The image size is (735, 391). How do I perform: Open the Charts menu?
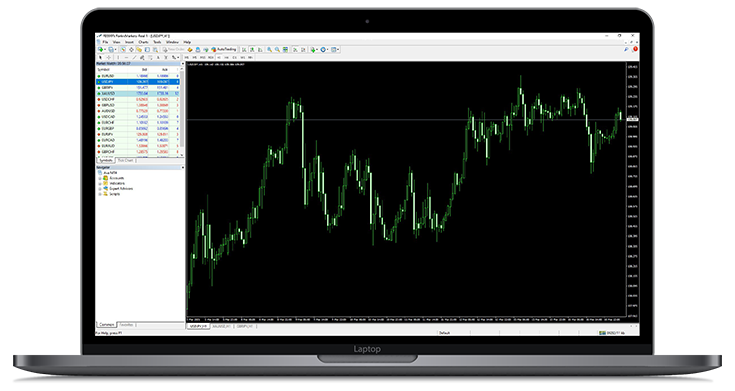[143, 42]
